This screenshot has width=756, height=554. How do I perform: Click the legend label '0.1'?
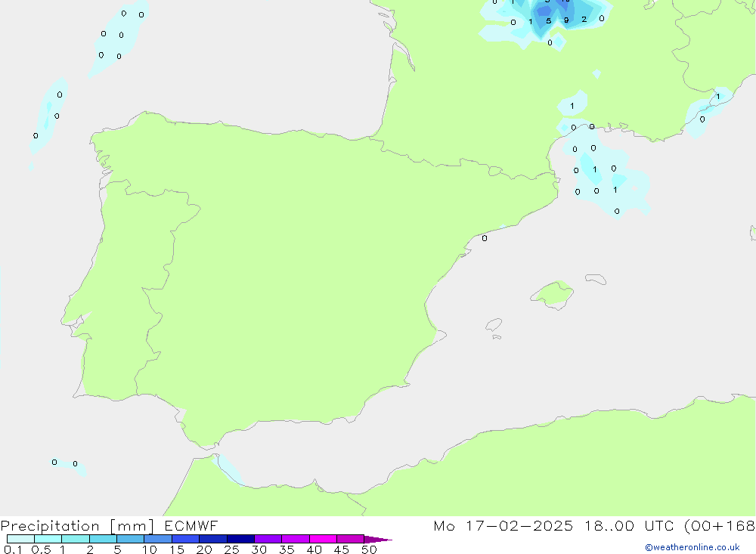(x=13, y=549)
